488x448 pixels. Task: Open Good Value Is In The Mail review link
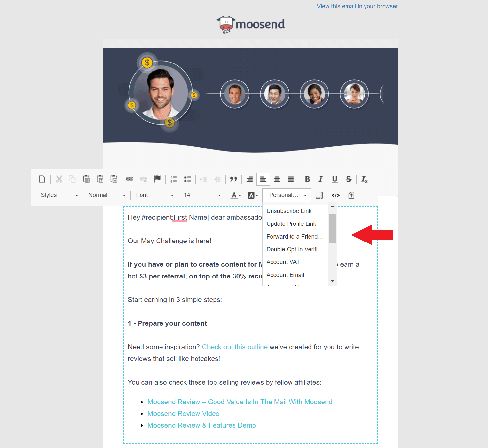(x=240, y=402)
